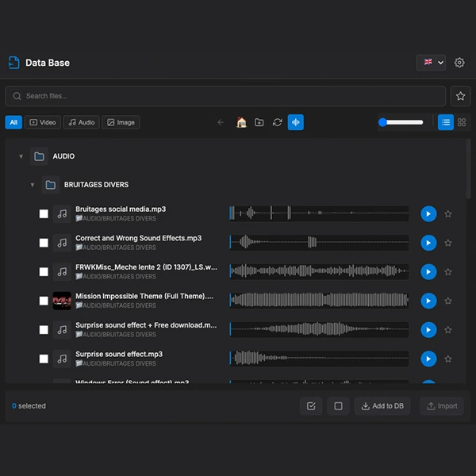Click the Add to DB button
The height and width of the screenshot is (476, 476).
(x=382, y=406)
